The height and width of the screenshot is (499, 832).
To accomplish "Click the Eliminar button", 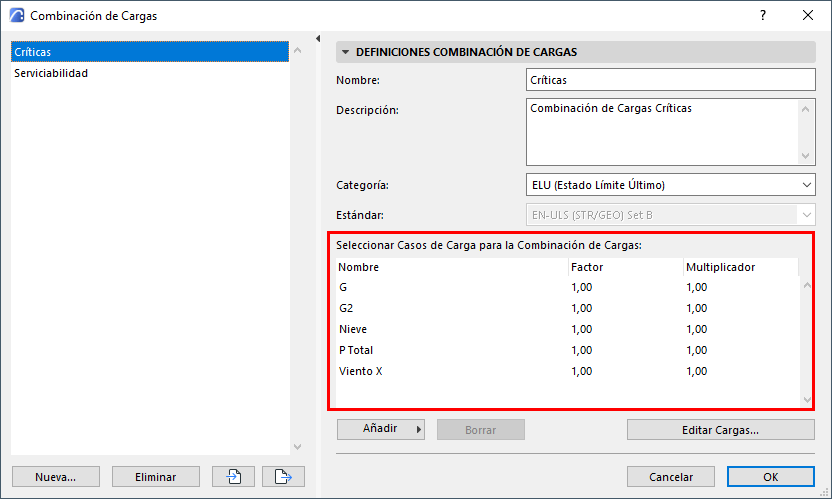I will [x=155, y=477].
